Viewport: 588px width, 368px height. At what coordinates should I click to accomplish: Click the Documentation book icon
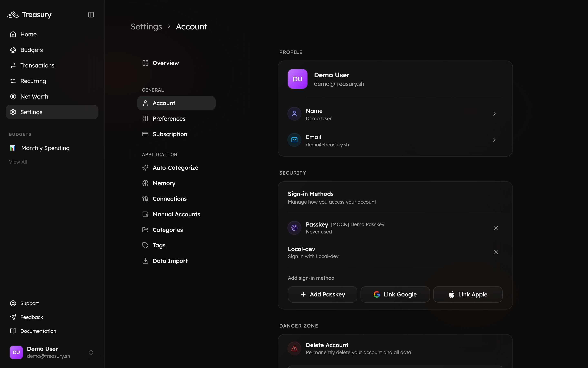point(13,331)
